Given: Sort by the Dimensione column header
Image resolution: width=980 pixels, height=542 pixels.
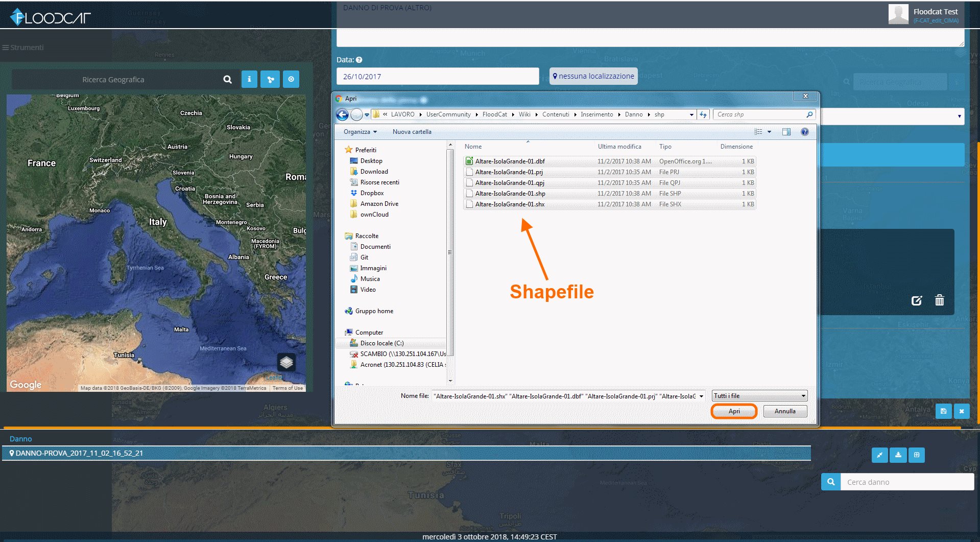Looking at the screenshot, I should [x=736, y=147].
